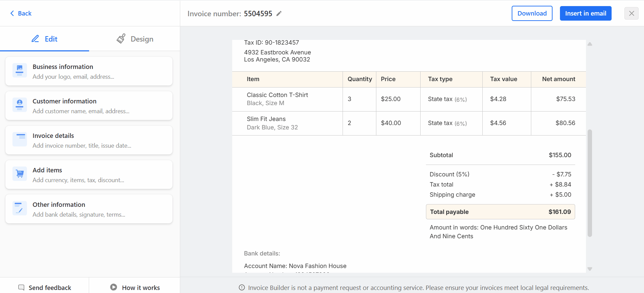The width and height of the screenshot is (644, 293).
Task: Click the Other information signature icon
Action: (20, 208)
